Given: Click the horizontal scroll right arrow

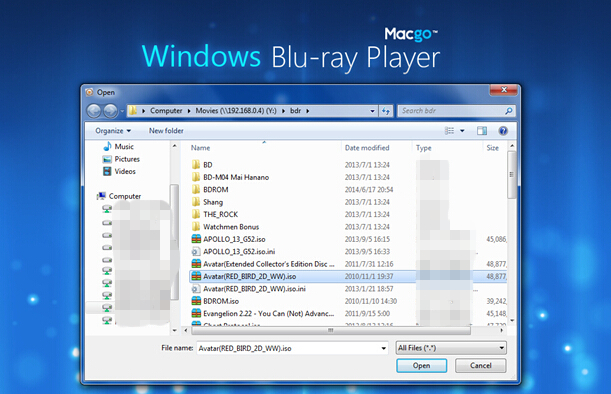Looking at the screenshot, I should click(x=502, y=330).
